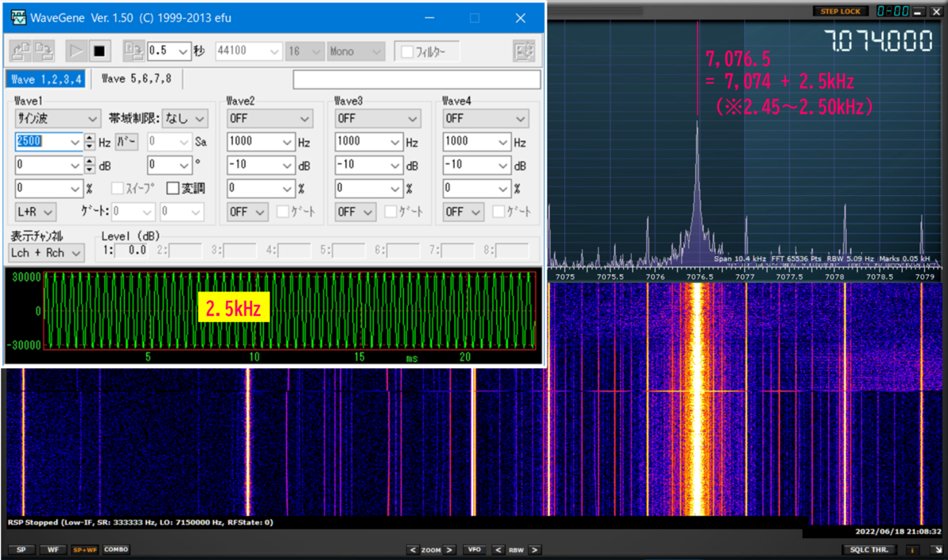Click the 7076.5 peak in the spectrum
Image resolution: width=948 pixels, height=560 pixels.
698,194
